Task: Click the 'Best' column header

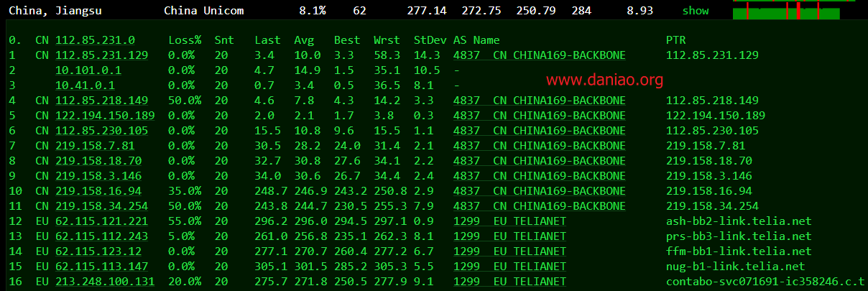Action: click(347, 40)
